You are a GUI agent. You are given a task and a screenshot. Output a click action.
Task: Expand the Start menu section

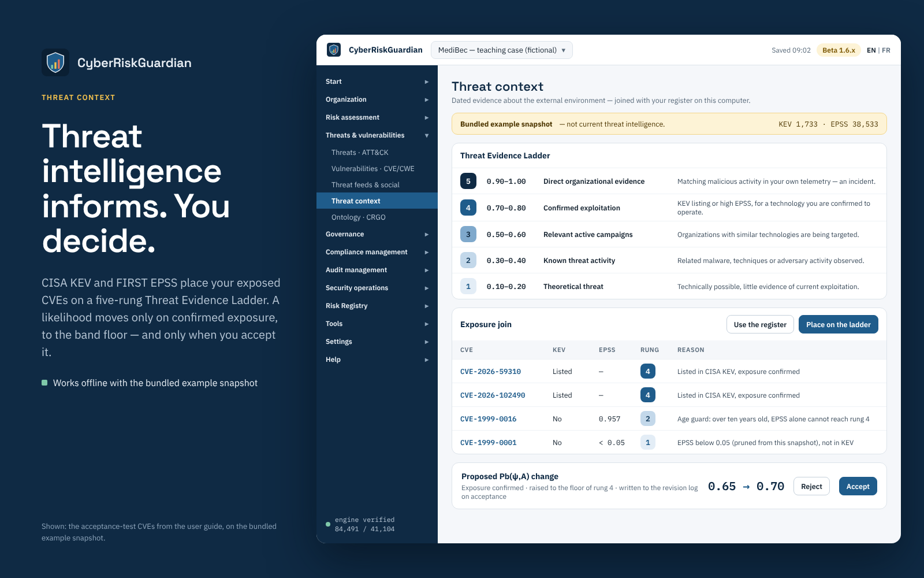(x=377, y=81)
